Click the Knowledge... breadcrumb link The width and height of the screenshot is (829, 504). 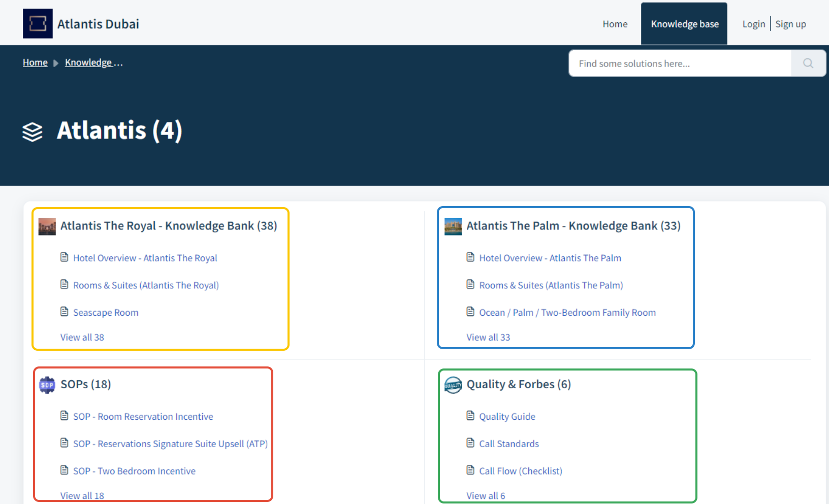(x=94, y=62)
